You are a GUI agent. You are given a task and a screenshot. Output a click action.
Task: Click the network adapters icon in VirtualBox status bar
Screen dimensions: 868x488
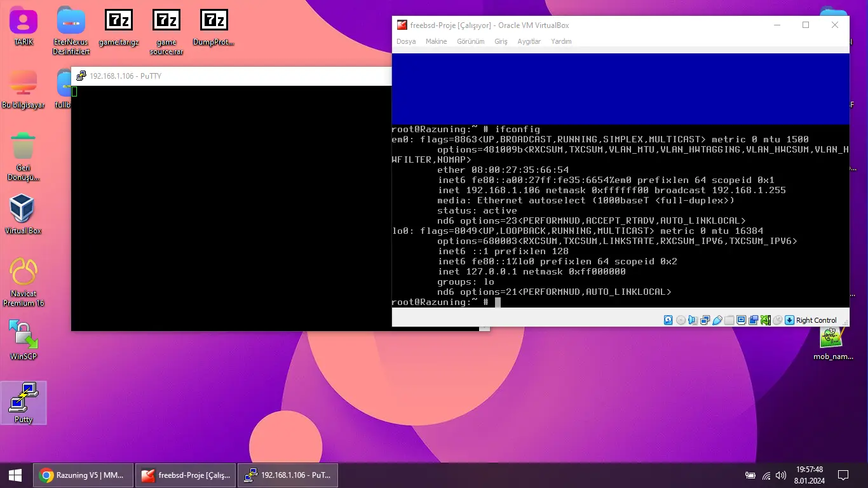coord(705,320)
